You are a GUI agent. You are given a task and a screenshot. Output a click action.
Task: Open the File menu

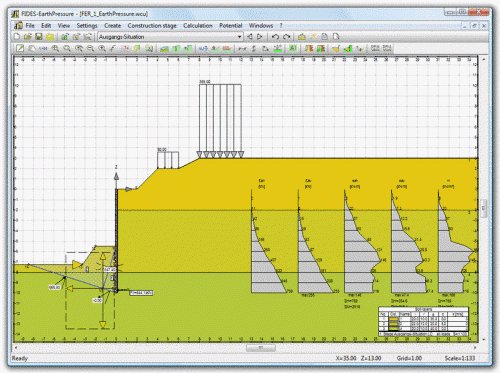[x=30, y=25]
